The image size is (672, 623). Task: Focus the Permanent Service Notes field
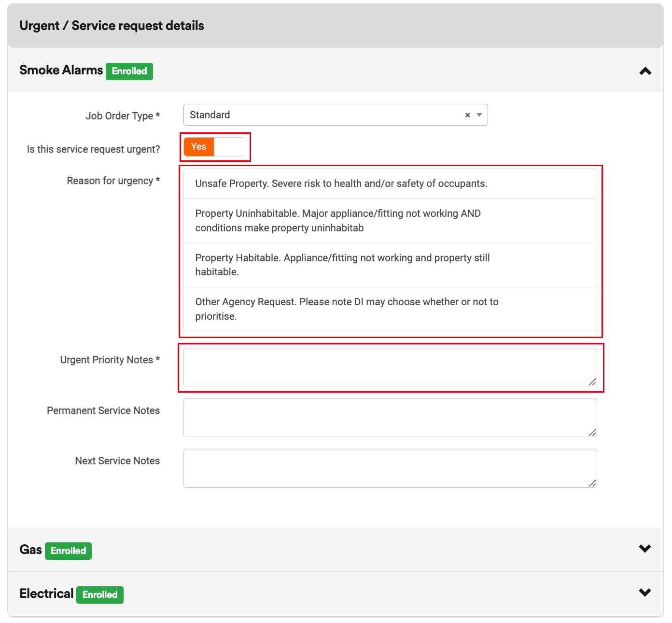click(390, 417)
